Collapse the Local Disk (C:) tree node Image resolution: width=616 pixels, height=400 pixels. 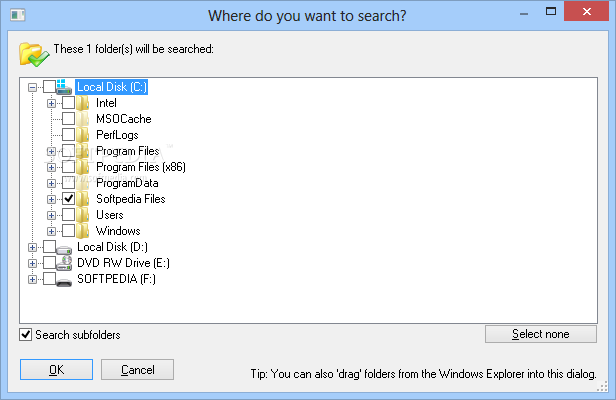click(33, 87)
